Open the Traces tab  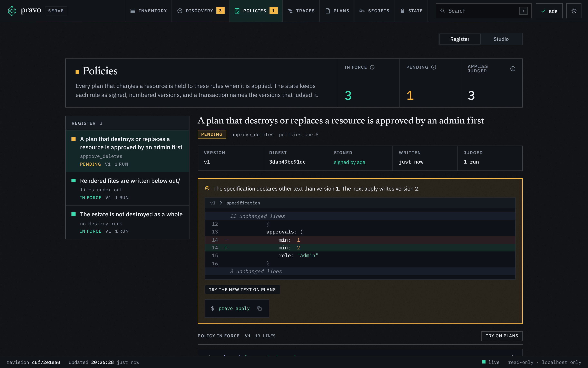pos(301,11)
